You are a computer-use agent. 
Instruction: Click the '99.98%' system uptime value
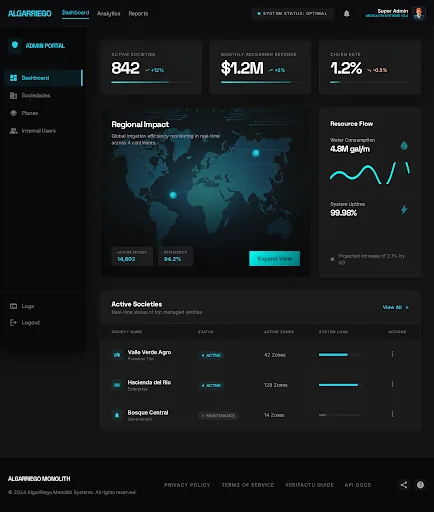click(343, 213)
